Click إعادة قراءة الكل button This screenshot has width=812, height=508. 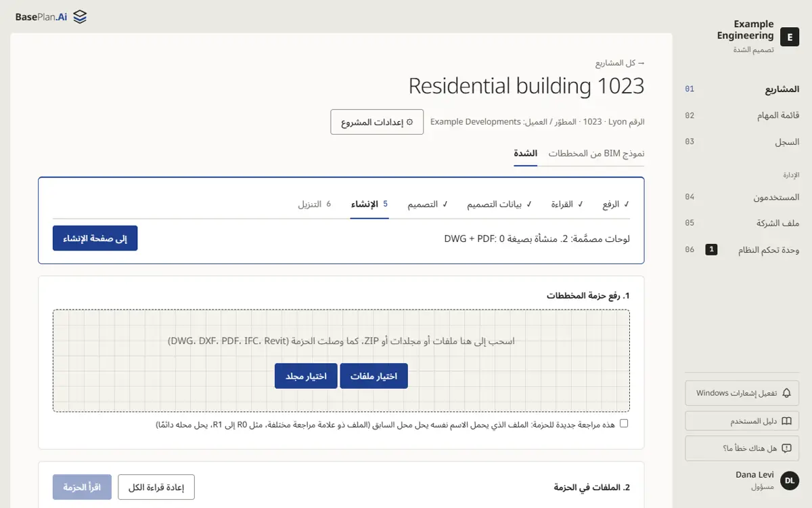156,487
